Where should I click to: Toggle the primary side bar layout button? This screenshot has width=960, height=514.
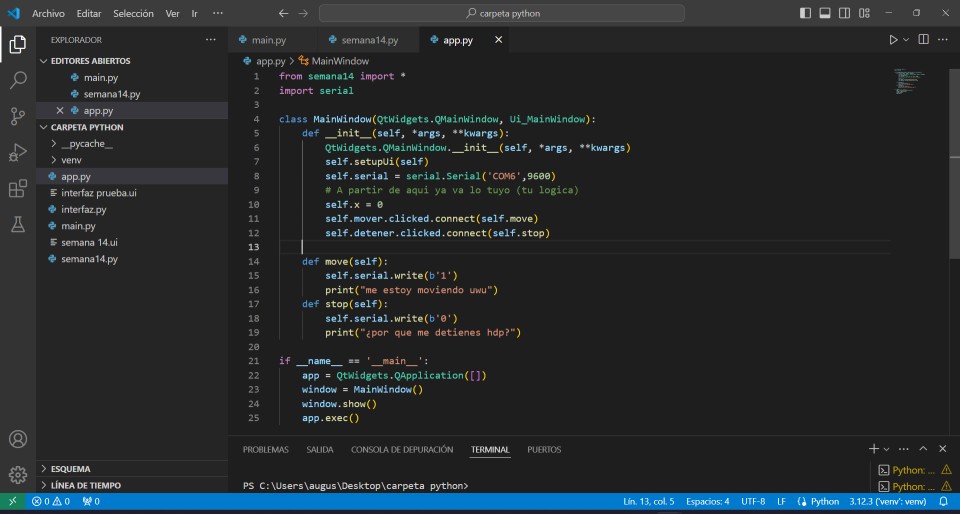pos(806,13)
